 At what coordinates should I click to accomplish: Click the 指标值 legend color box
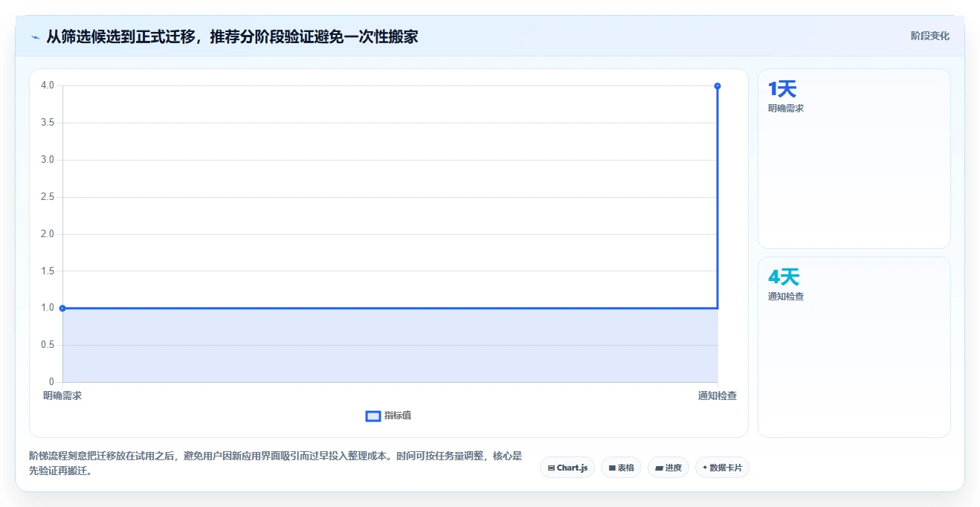(x=373, y=416)
